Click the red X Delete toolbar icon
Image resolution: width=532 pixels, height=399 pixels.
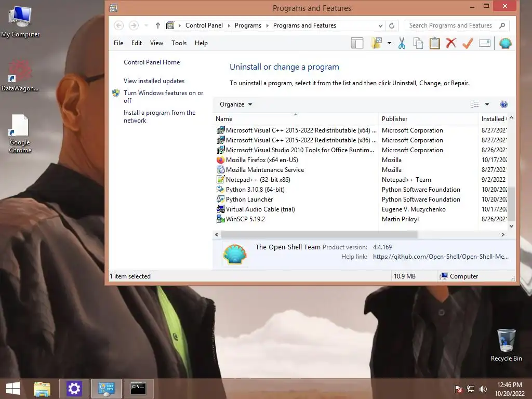tap(451, 43)
